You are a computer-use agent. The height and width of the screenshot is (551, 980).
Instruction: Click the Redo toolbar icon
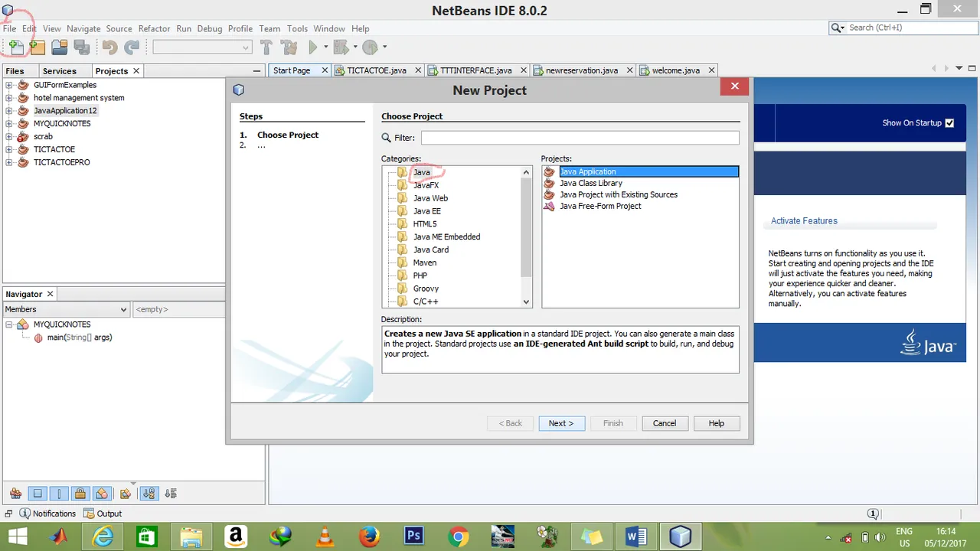(x=132, y=47)
